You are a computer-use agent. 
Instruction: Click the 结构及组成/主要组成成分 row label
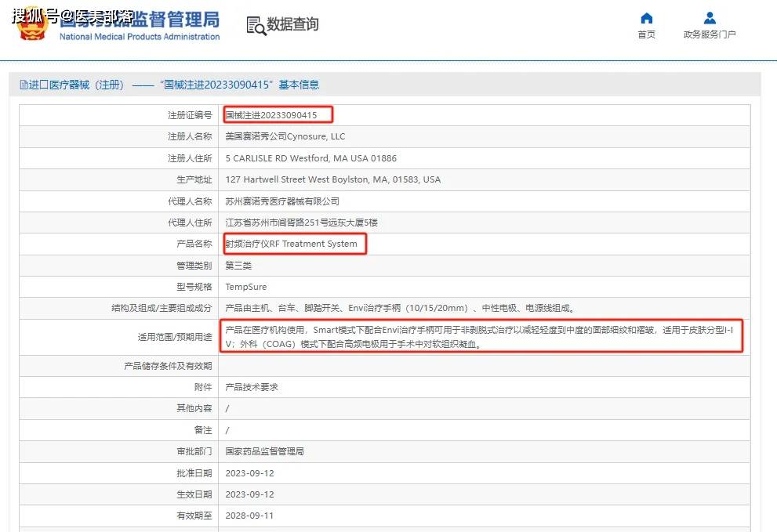[x=162, y=308]
